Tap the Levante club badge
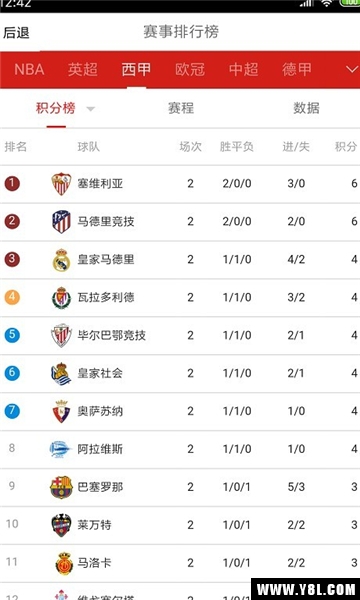 click(x=61, y=525)
